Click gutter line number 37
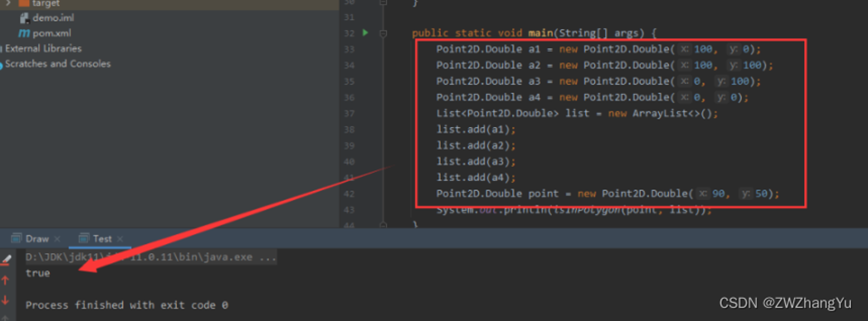Screen dimensions: 868x321 click(349, 113)
